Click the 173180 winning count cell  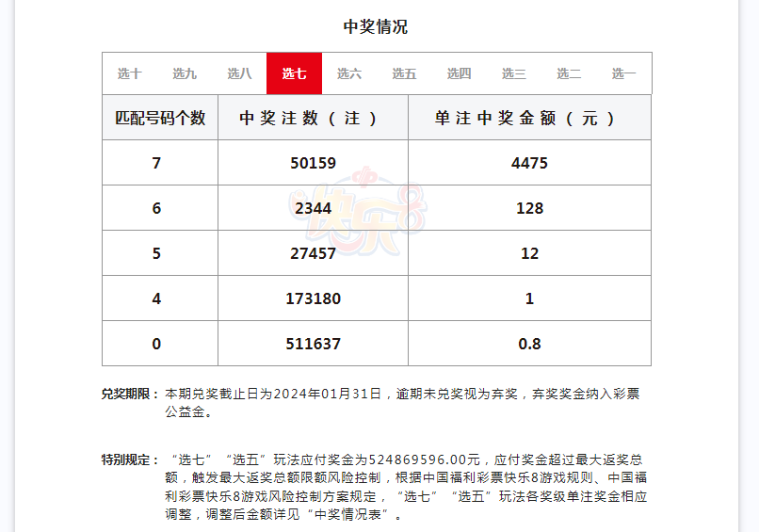[x=313, y=298]
